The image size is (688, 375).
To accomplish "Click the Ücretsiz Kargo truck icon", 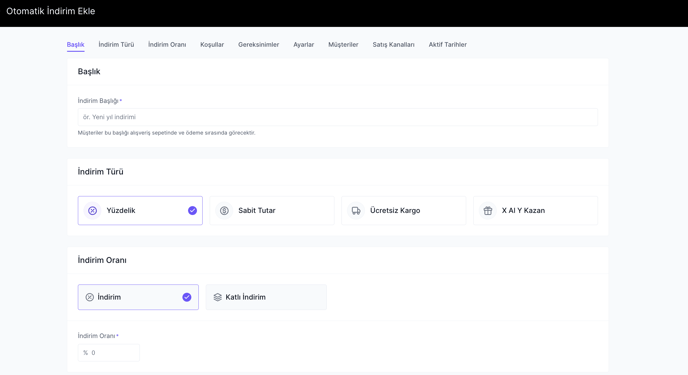I will click(x=356, y=211).
